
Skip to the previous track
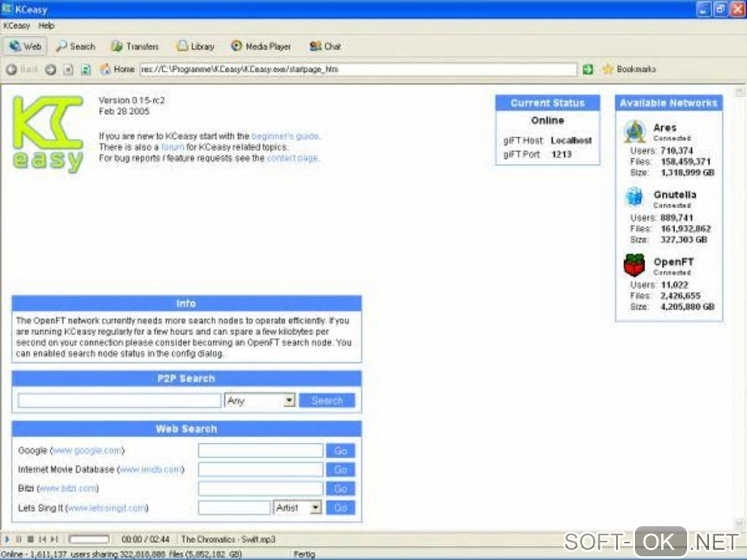tap(42, 539)
